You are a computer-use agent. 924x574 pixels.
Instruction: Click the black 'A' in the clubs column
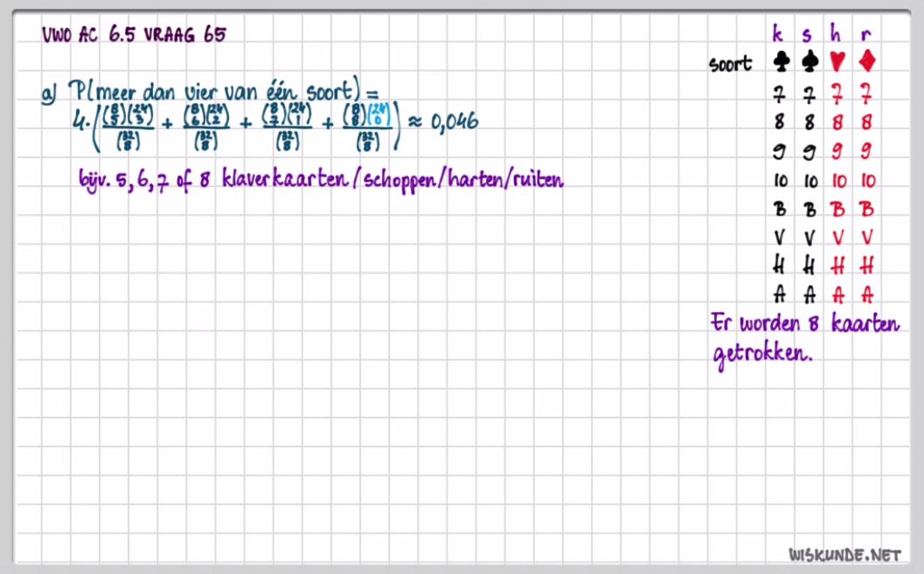(780, 294)
